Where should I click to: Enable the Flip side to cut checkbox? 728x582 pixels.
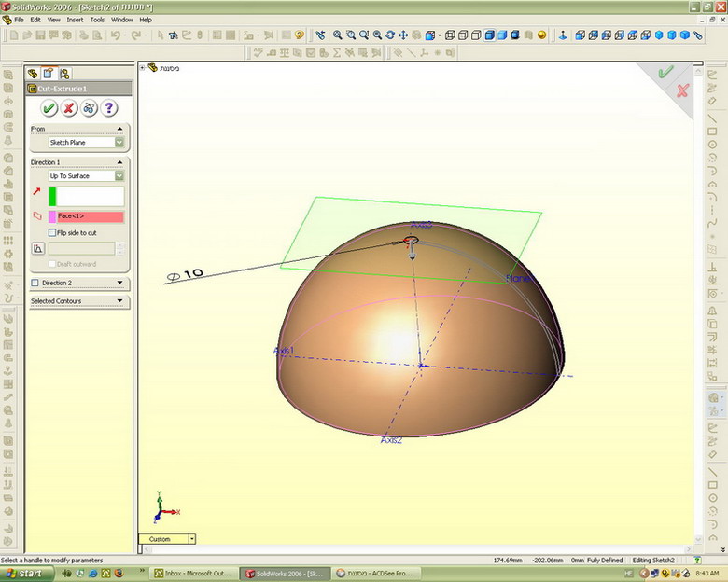pyautogui.click(x=52, y=232)
